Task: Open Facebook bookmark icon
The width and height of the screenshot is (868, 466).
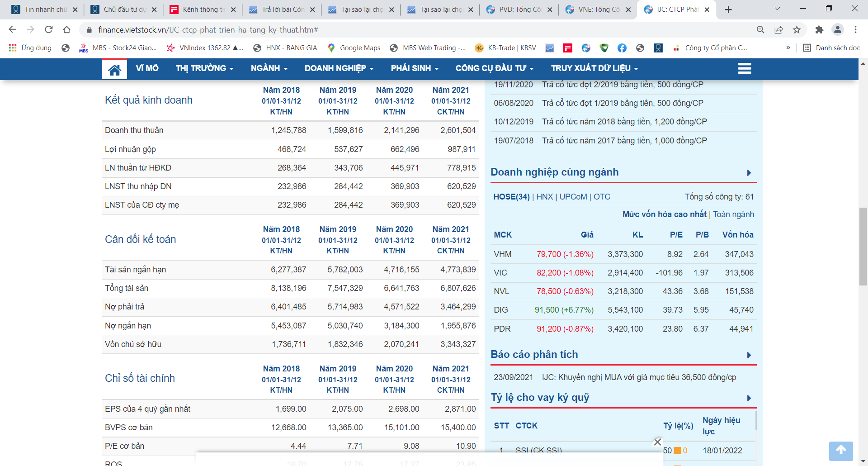Action: pyautogui.click(x=622, y=48)
